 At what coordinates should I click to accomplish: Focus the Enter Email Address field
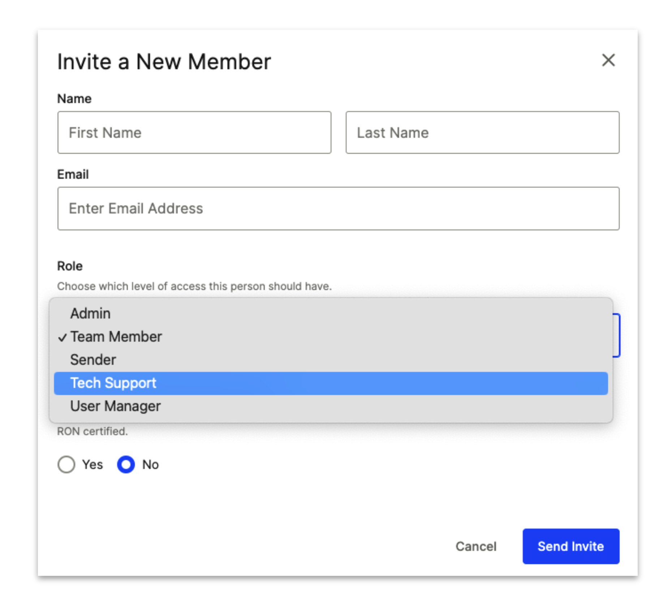[338, 208]
